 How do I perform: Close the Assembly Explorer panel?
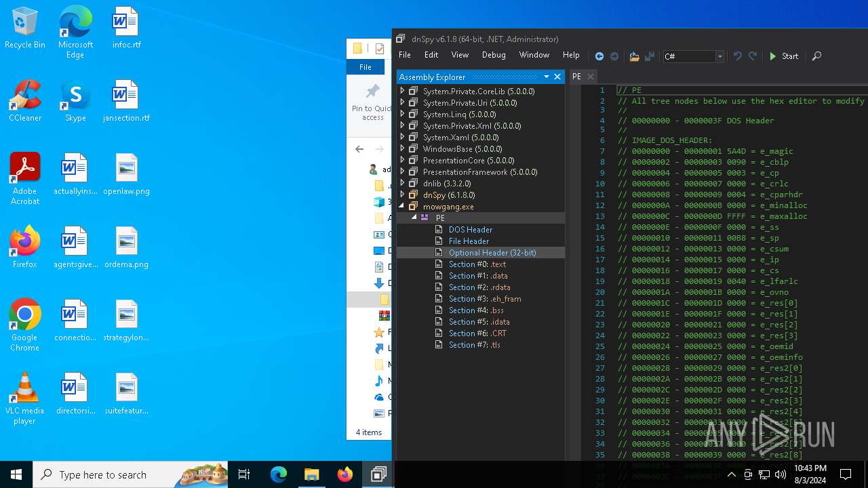tap(557, 77)
